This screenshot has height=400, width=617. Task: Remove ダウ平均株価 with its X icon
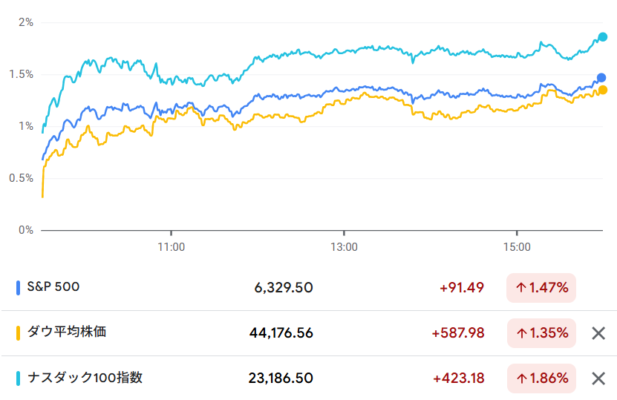tap(599, 333)
